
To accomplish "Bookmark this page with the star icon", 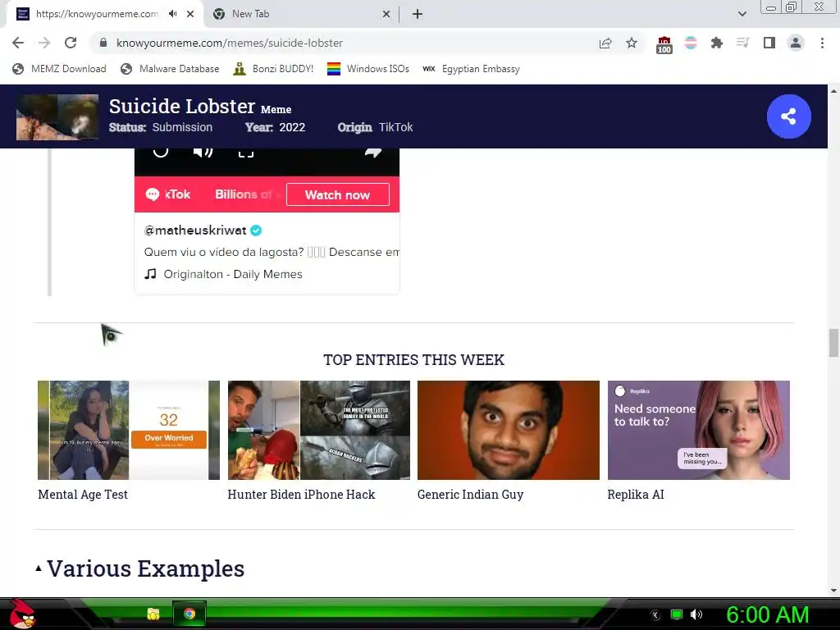I will (632, 43).
